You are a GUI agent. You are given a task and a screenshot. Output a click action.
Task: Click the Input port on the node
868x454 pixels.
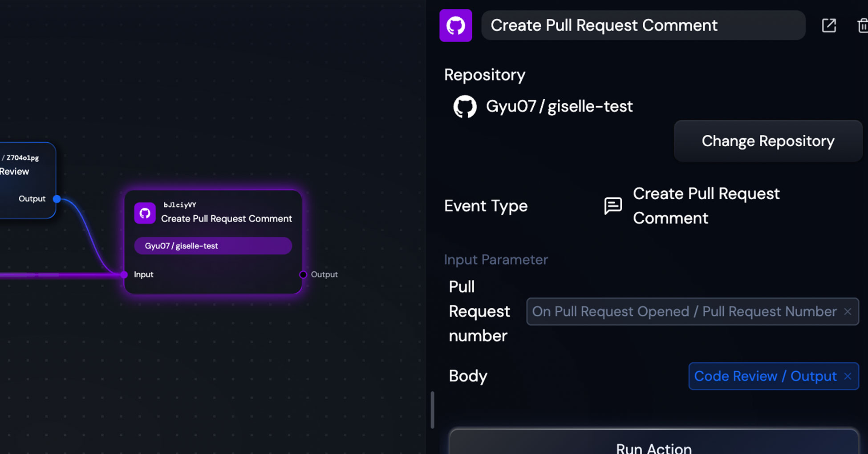pos(123,274)
